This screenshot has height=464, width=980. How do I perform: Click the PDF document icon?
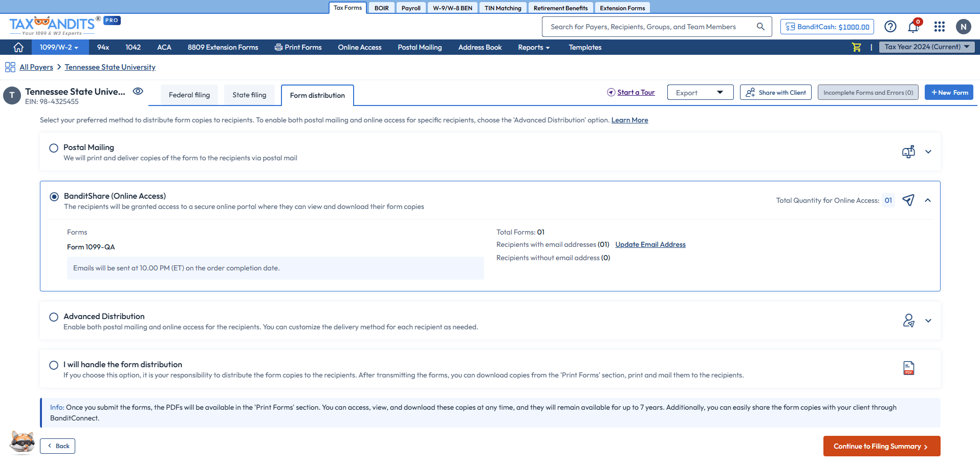[909, 368]
